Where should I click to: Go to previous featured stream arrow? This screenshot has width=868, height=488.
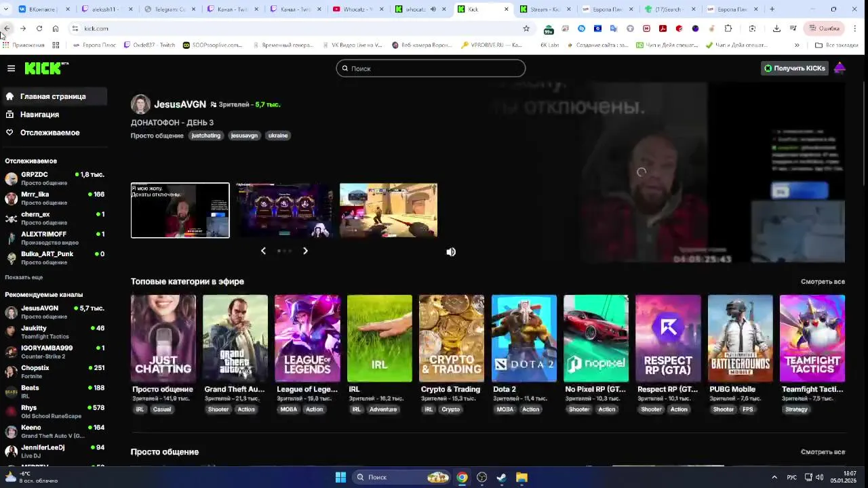point(263,251)
